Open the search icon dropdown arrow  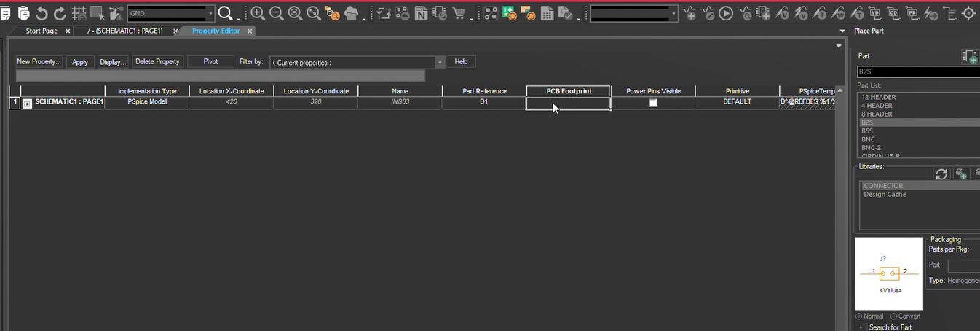(237, 18)
